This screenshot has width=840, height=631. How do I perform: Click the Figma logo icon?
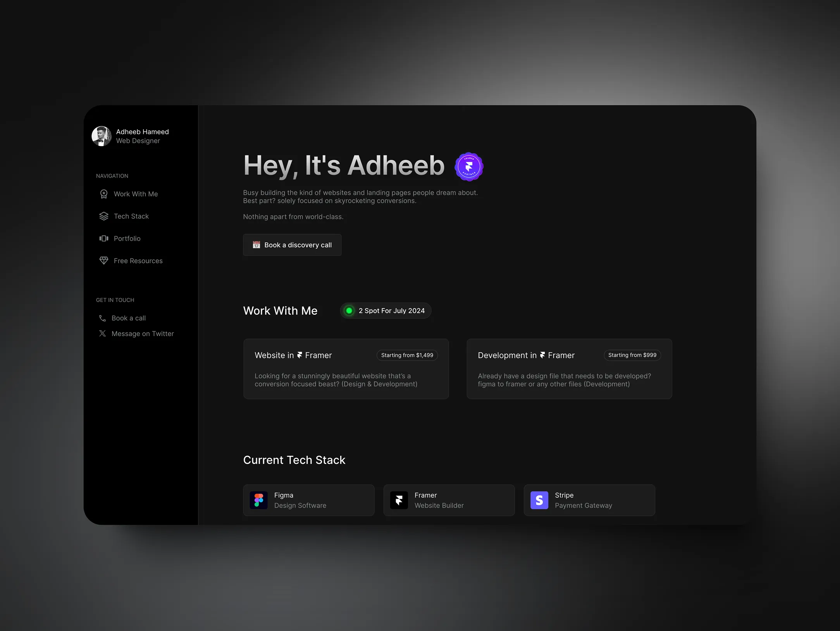(x=259, y=500)
